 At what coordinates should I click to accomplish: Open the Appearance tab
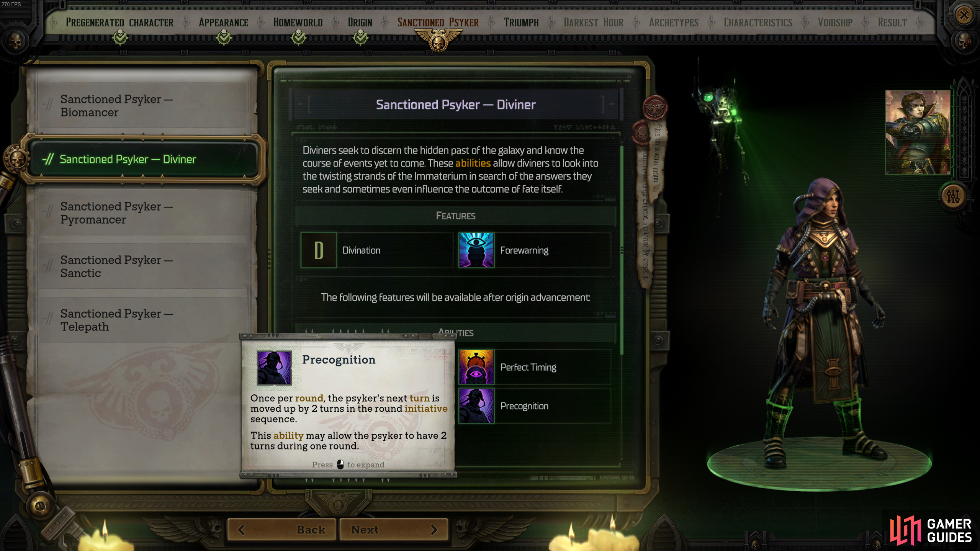(x=223, y=23)
